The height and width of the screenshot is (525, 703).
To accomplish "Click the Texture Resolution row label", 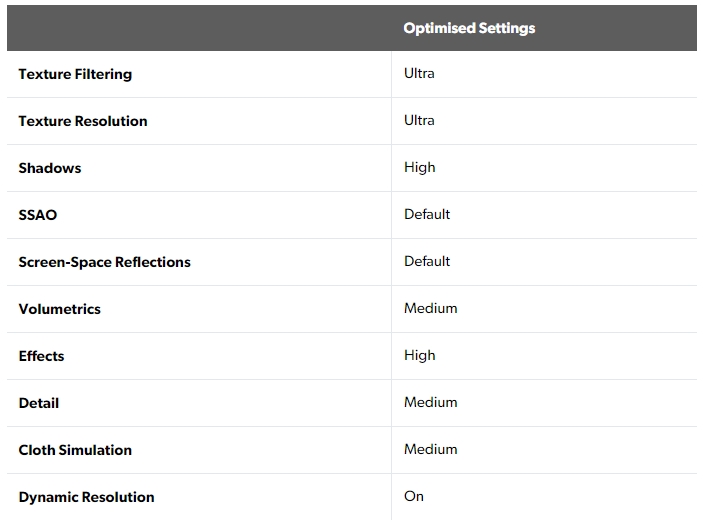I will (x=83, y=121).
